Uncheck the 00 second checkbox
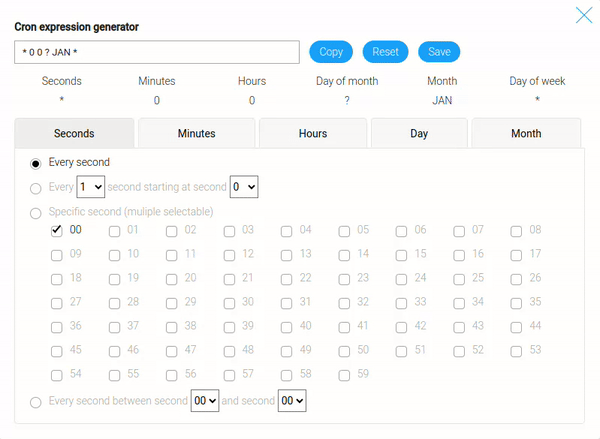600x439 pixels. 57,231
